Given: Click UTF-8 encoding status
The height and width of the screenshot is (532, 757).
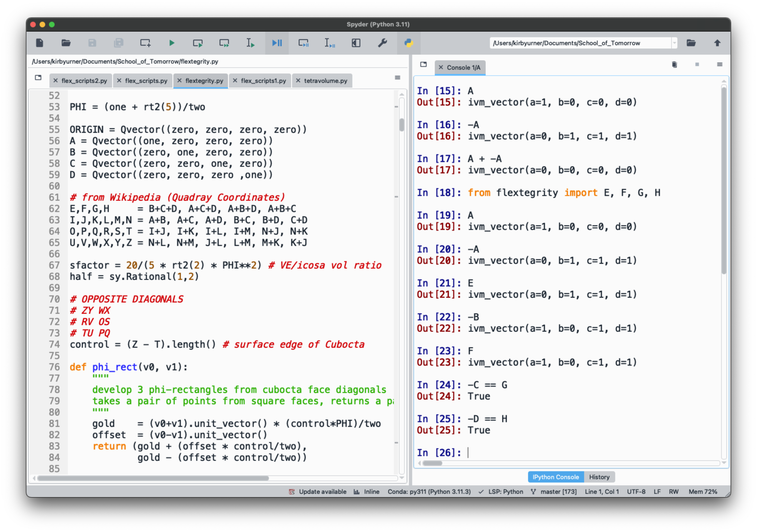Looking at the screenshot, I should click(636, 492).
